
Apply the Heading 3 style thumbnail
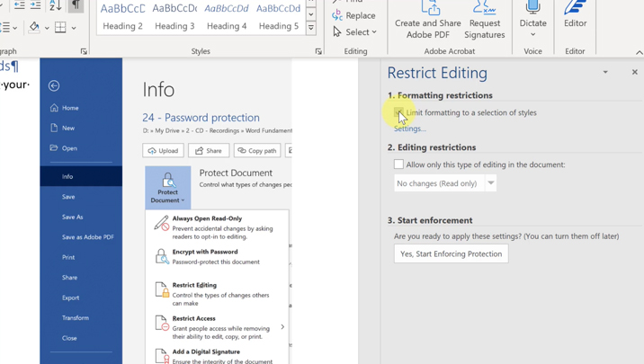pos(174,17)
